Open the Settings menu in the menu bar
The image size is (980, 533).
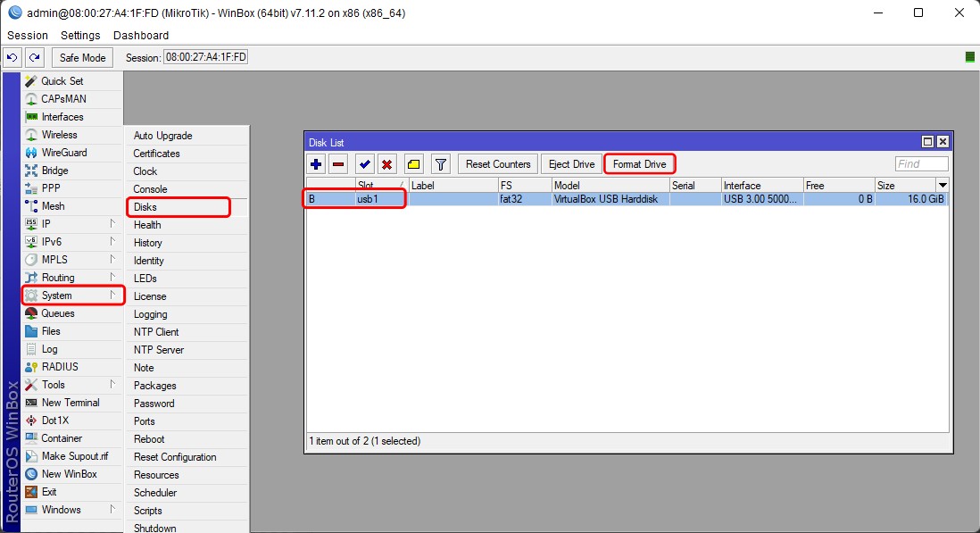click(x=80, y=35)
